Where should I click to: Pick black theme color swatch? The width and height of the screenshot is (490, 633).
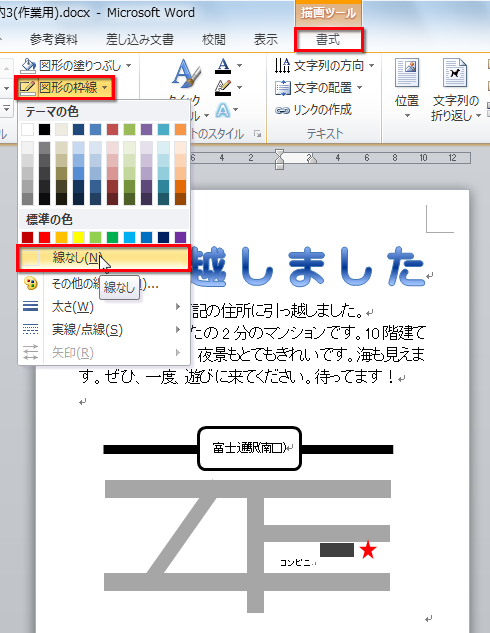44,130
